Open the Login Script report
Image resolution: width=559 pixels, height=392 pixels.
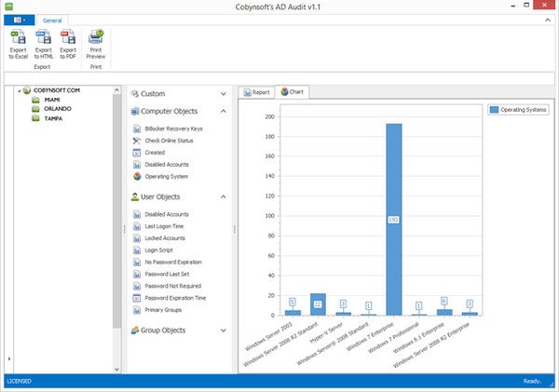[158, 250]
